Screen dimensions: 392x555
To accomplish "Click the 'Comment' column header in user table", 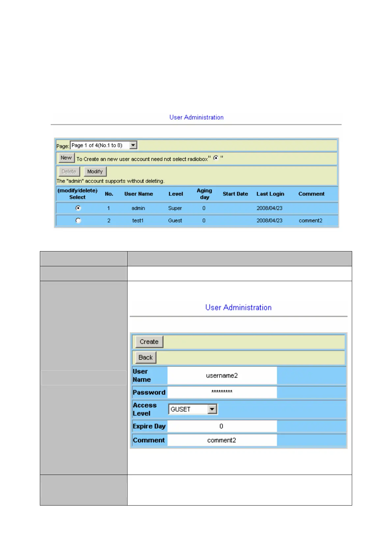I will coord(311,194).
